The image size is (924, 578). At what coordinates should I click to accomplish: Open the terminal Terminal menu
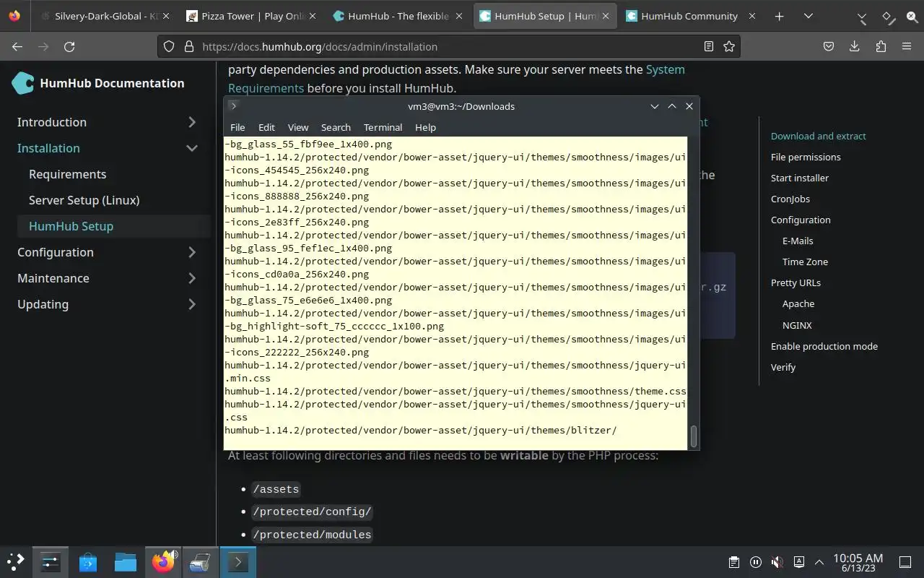383,127
